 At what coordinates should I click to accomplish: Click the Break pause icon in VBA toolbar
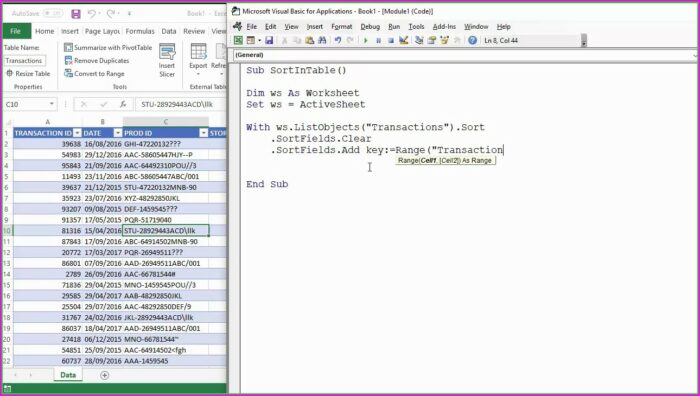point(379,41)
